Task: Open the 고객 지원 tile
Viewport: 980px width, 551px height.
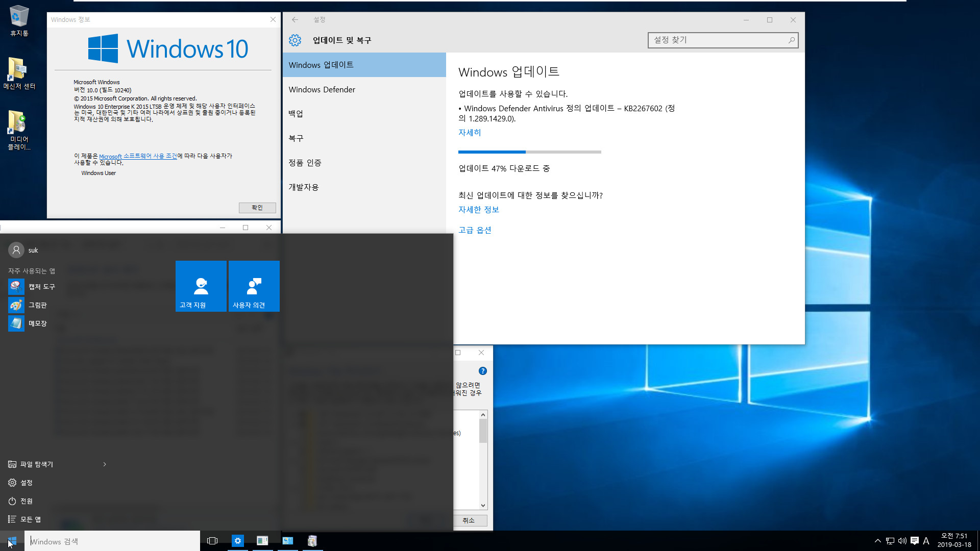Action: (x=201, y=286)
